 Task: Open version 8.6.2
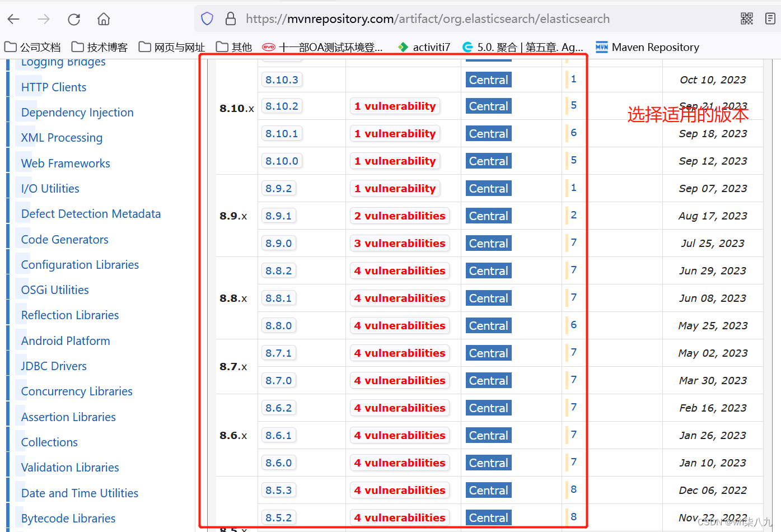279,408
